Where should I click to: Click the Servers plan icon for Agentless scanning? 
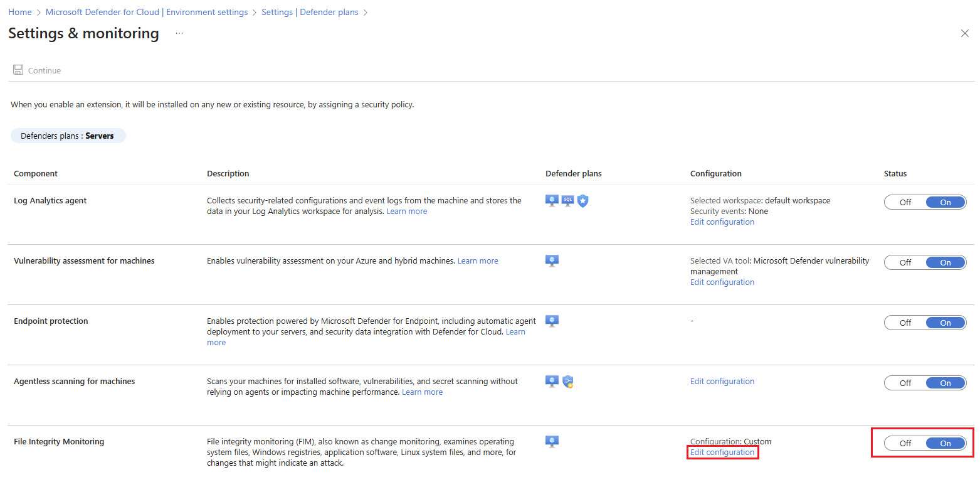point(552,381)
